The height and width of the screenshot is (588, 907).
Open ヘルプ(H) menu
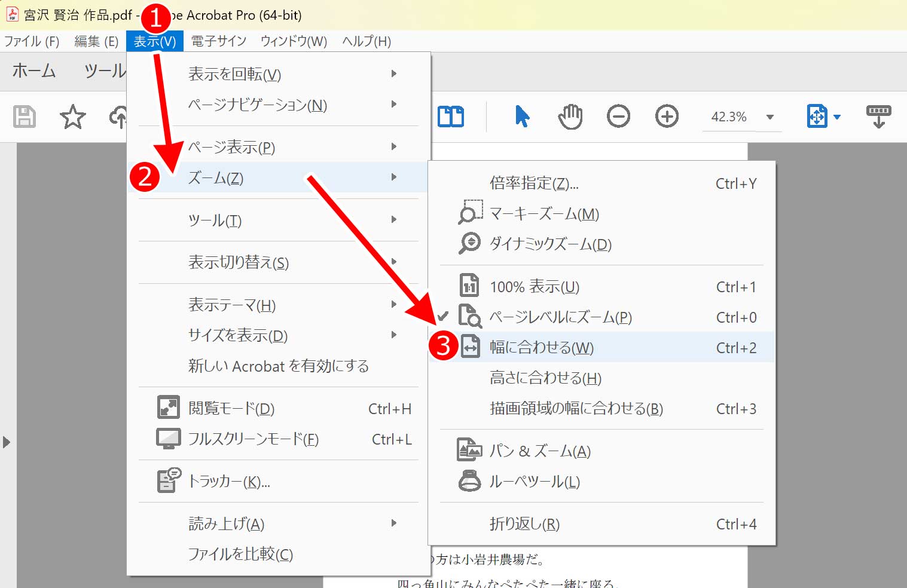point(367,41)
